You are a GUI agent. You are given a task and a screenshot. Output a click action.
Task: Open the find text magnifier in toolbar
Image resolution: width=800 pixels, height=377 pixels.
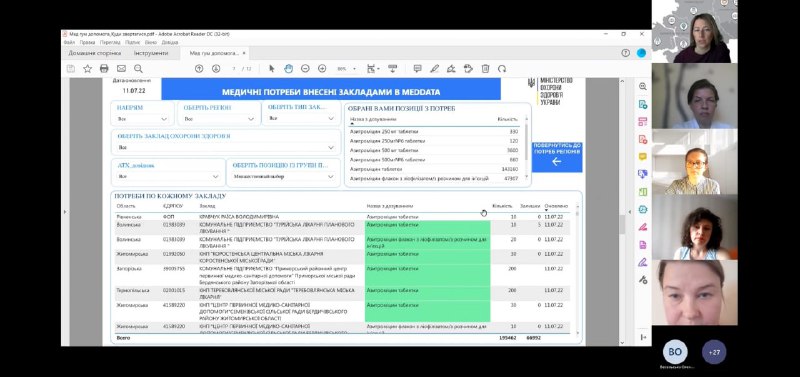[x=138, y=68]
